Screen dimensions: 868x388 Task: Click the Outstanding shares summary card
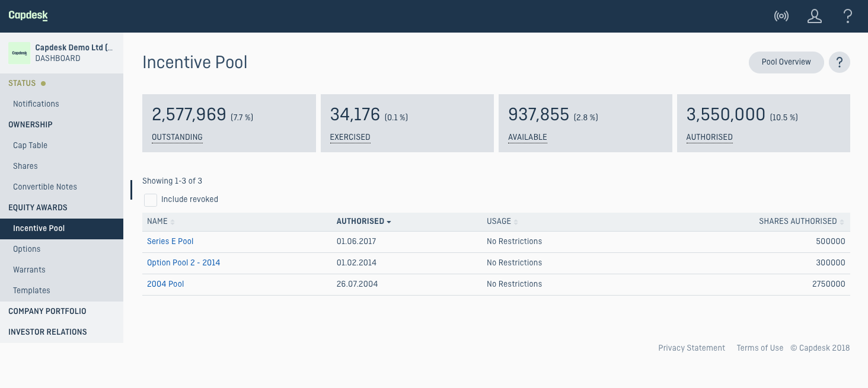coord(229,123)
